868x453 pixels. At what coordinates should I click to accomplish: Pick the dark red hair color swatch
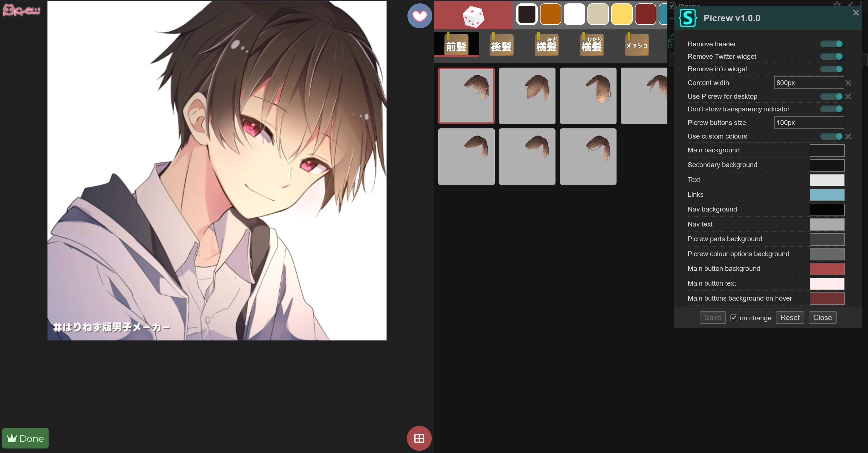pyautogui.click(x=646, y=14)
